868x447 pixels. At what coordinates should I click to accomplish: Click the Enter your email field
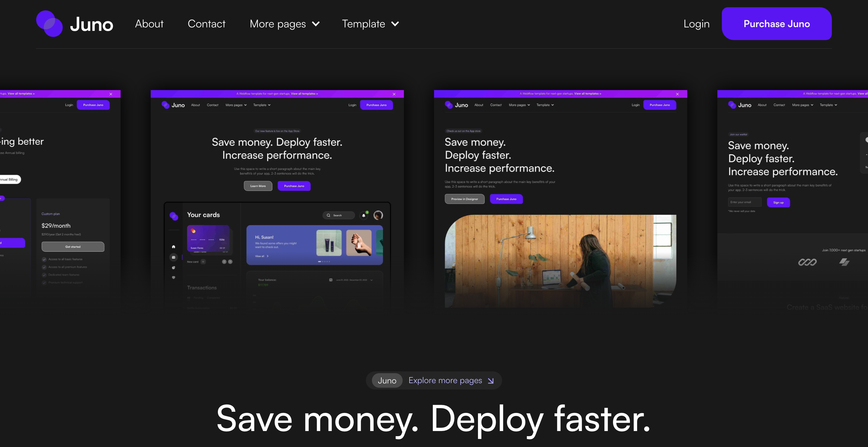point(744,202)
